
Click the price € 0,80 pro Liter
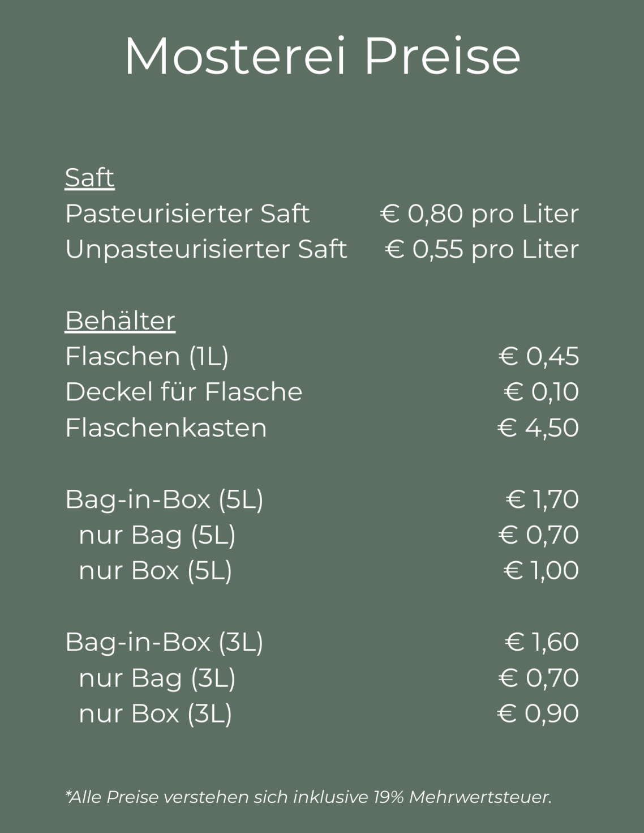tap(479, 213)
